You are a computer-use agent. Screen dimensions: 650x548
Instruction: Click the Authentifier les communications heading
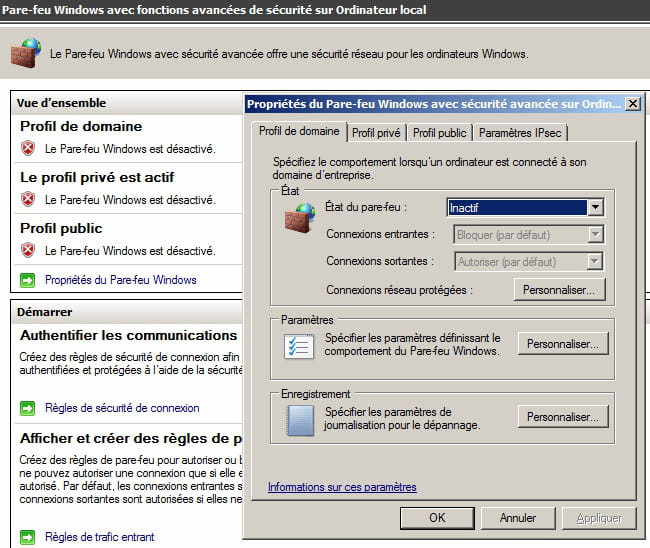[129, 335]
